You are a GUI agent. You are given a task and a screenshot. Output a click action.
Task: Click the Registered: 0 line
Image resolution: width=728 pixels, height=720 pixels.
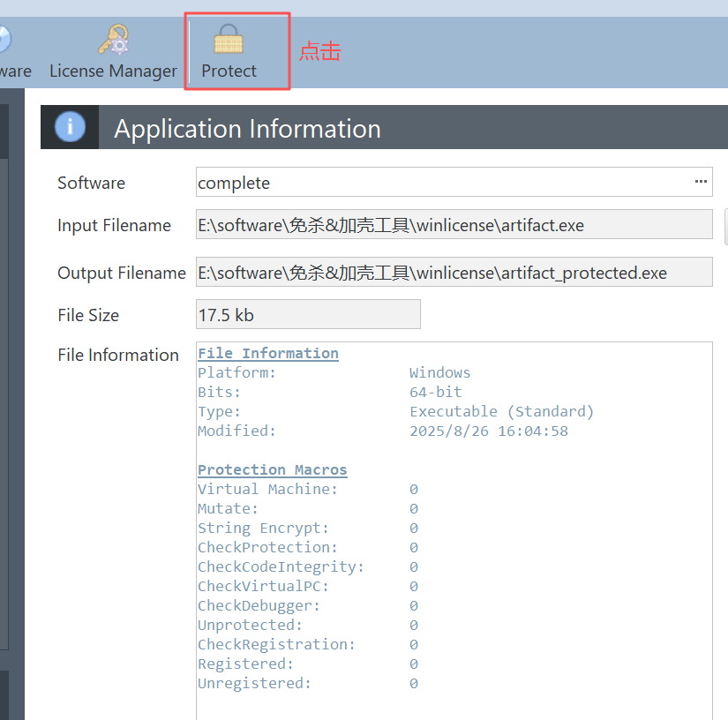308,664
